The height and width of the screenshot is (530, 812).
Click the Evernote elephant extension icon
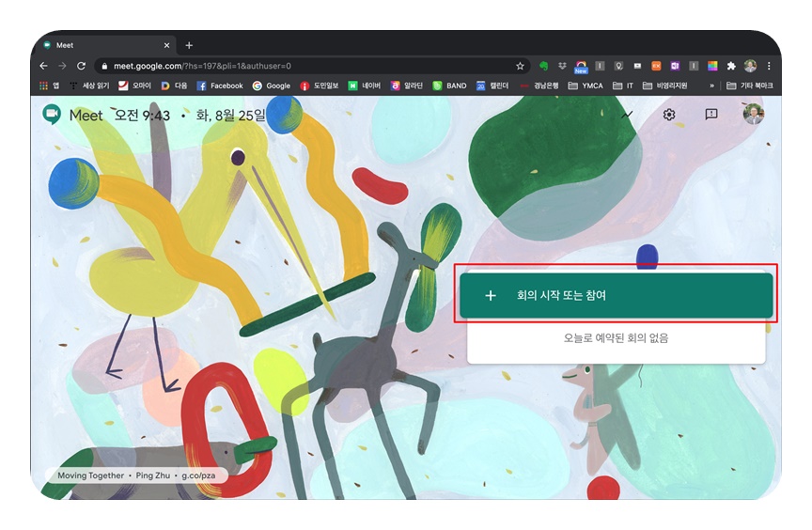click(x=543, y=66)
